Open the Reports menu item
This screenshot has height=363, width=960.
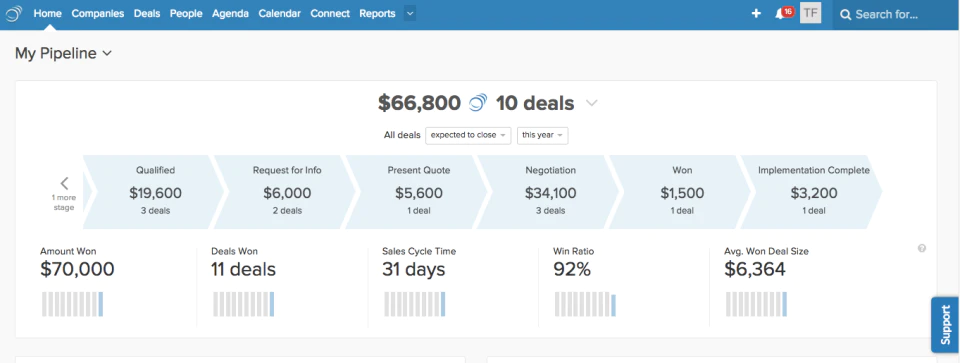[x=377, y=13]
